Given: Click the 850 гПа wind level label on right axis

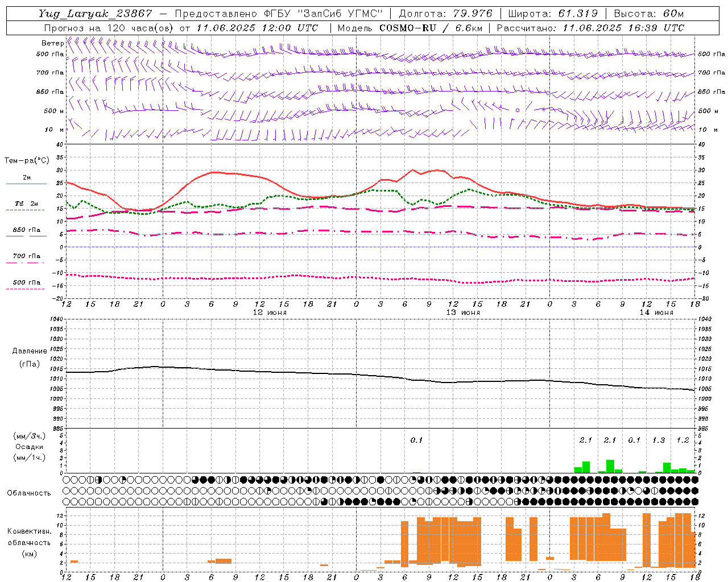Looking at the screenshot, I should coord(712,92).
